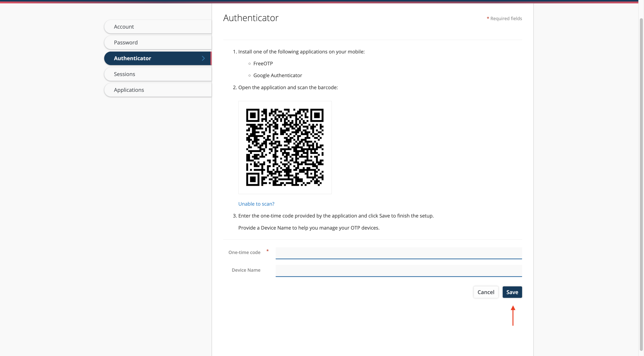
Task: Click the chevron arrow on Authenticator tab
Action: 203,58
